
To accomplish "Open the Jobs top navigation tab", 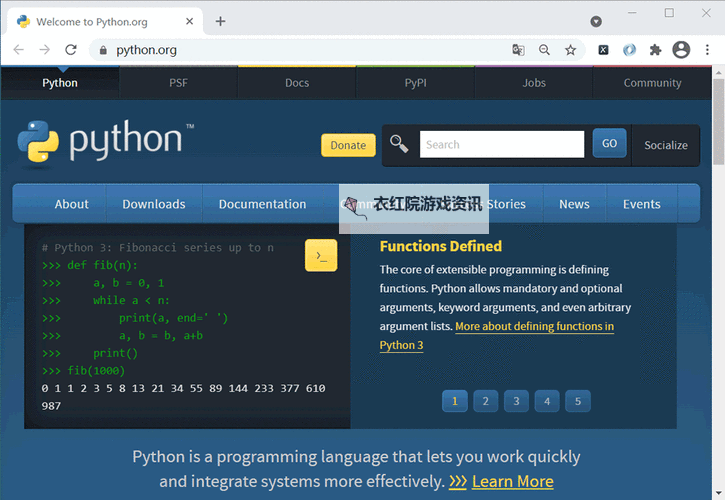I will [x=534, y=83].
